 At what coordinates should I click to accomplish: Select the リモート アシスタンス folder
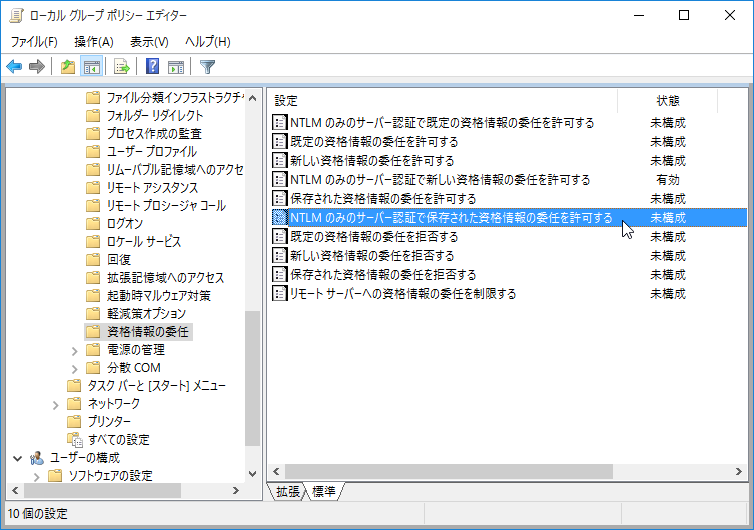[x=142, y=188]
